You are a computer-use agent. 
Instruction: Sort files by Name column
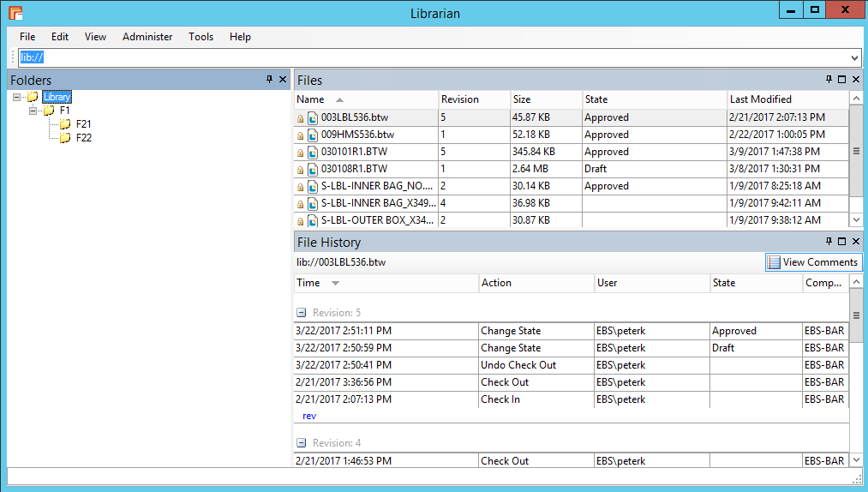(366, 99)
